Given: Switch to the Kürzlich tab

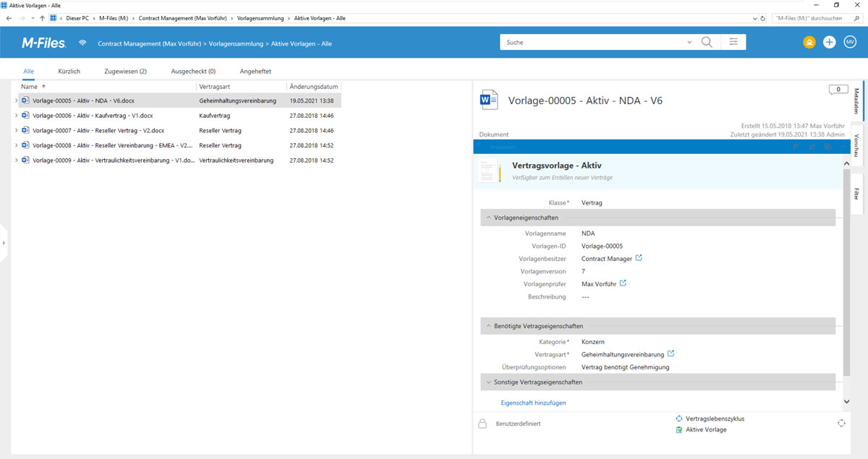Looking at the screenshot, I should point(69,72).
